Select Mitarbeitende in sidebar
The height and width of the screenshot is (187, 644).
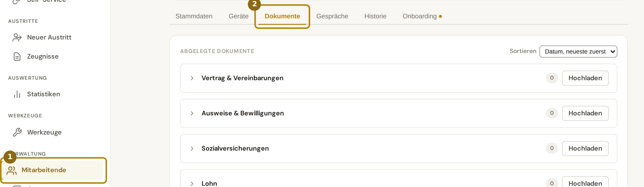pos(52,170)
